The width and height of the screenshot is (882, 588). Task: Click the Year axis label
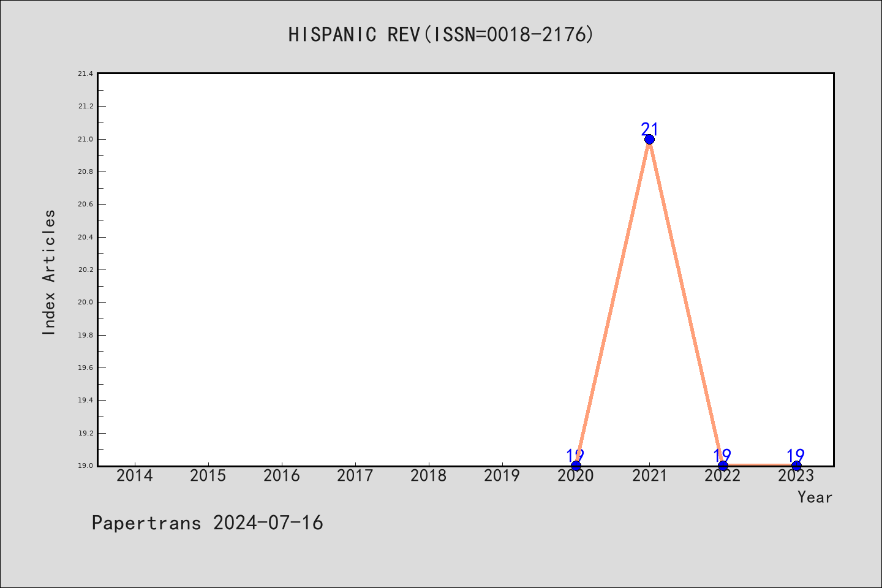click(x=815, y=497)
